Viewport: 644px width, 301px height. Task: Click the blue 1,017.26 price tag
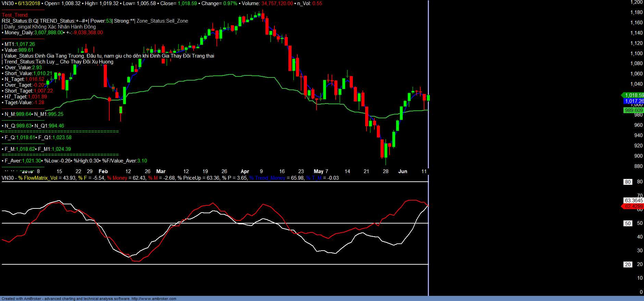click(634, 101)
